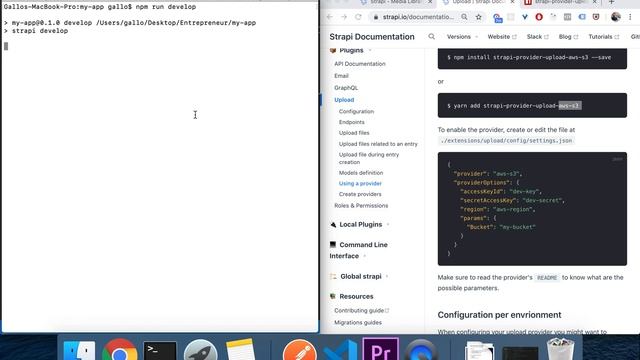This screenshot has width=640, height=360.
Task: Click the Chrome back arrow button
Action: pos(330,17)
